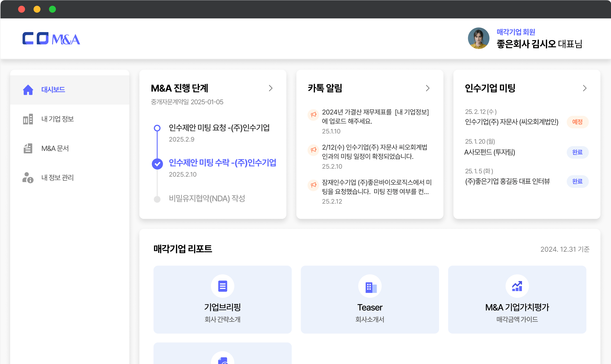
Task: Click the megaphone icon for 2024년 가결산 재무제표 alert
Action: click(313, 115)
